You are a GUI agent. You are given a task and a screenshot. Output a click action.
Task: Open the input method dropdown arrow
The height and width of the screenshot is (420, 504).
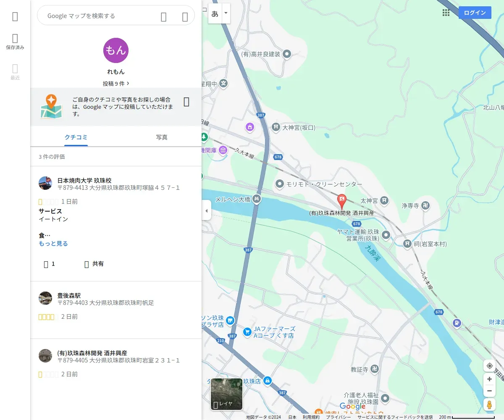[226, 13]
